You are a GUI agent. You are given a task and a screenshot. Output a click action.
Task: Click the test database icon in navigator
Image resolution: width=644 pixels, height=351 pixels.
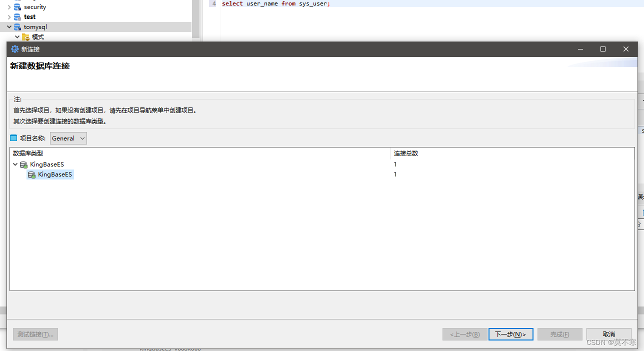point(17,17)
